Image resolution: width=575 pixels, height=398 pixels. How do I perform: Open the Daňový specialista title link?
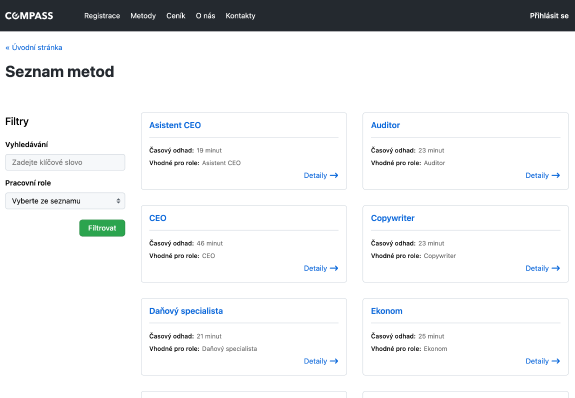[186, 311]
